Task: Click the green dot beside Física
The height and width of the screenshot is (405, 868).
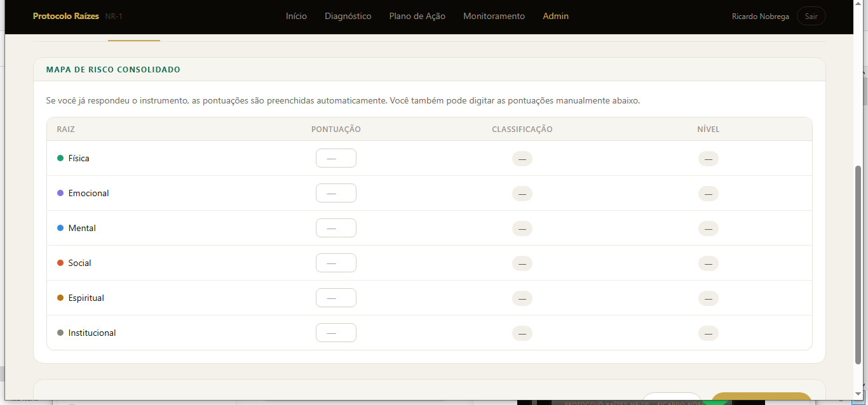Action: [x=60, y=158]
